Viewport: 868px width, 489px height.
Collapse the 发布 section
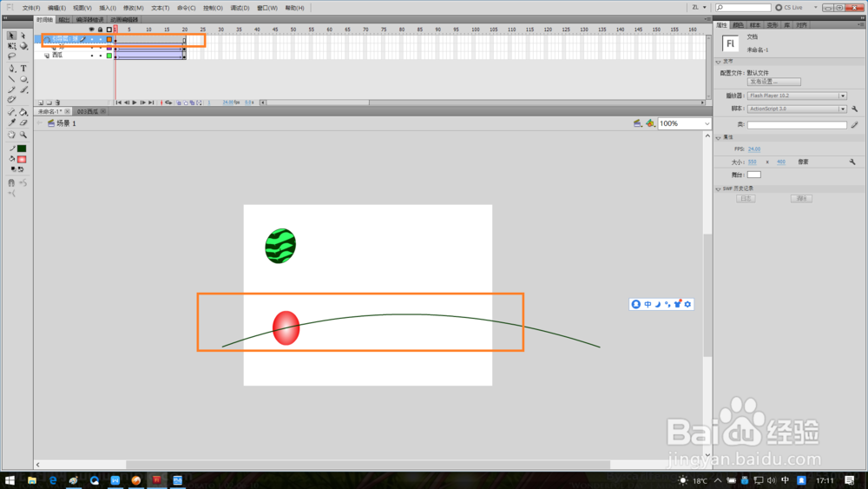coord(719,62)
